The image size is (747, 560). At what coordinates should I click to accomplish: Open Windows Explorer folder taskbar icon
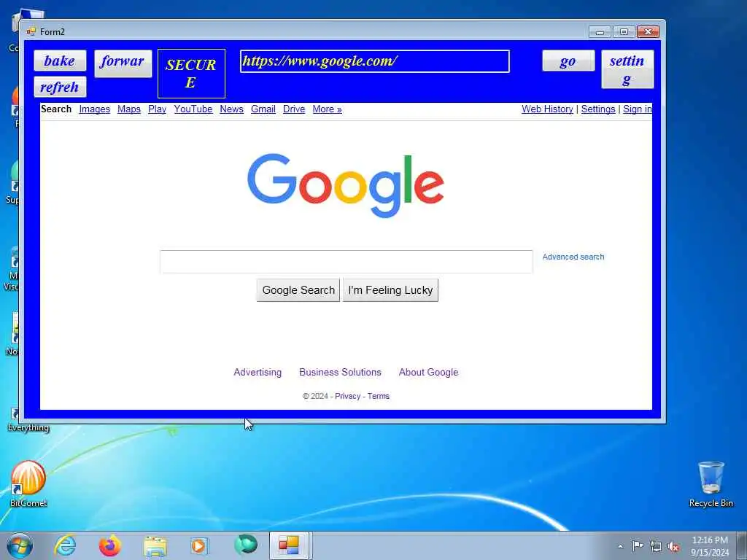[x=155, y=546]
